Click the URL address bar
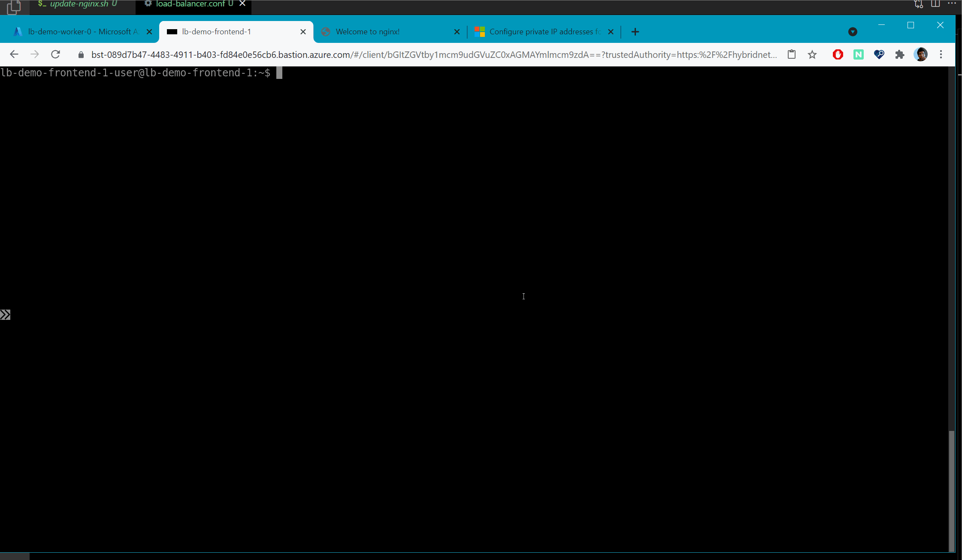 click(433, 54)
